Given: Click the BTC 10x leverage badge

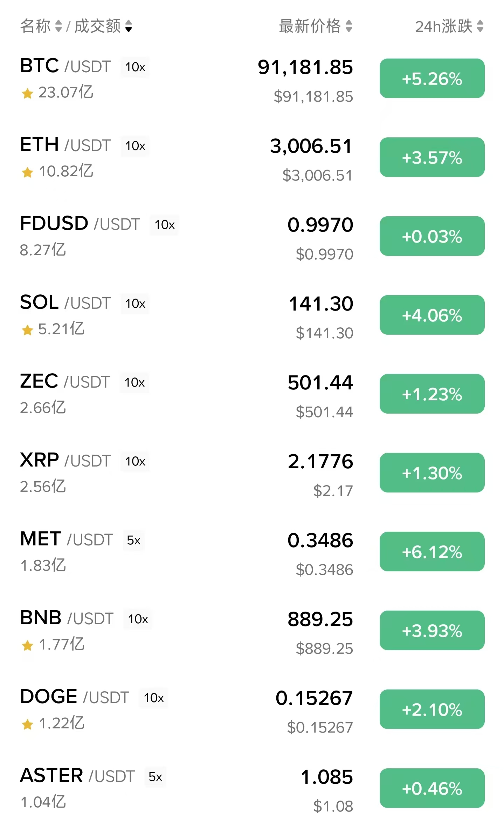Looking at the screenshot, I should click(135, 67).
